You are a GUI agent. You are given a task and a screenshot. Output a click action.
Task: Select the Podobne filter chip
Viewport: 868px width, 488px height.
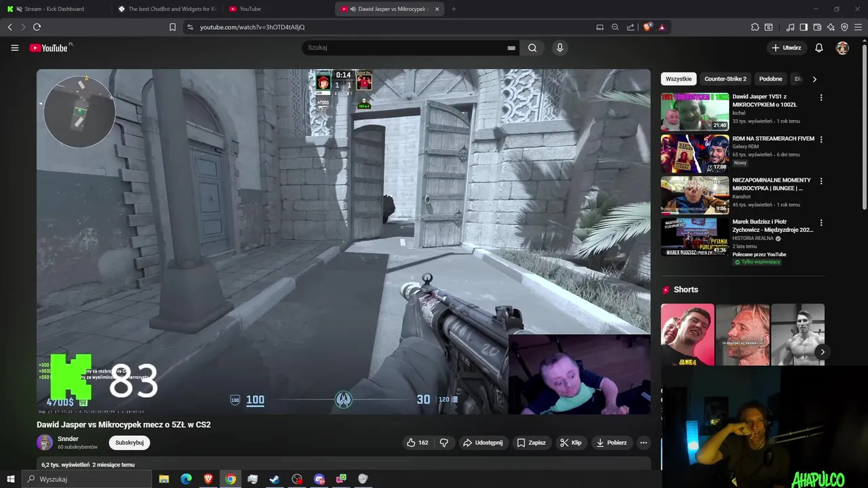[770, 79]
